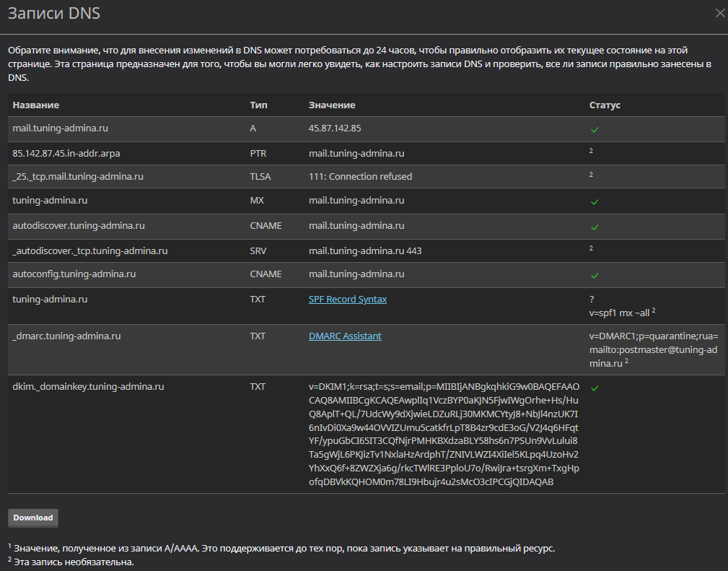Image resolution: width=728 pixels, height=571 pixels.
Task: Click the DKIM public key value text
Action: [444, 434]
